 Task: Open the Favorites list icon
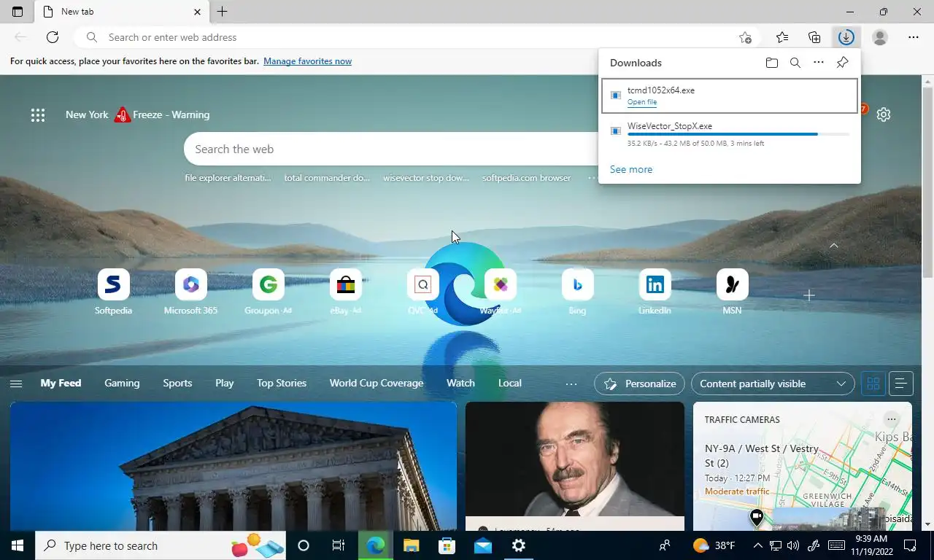[782, 37]
